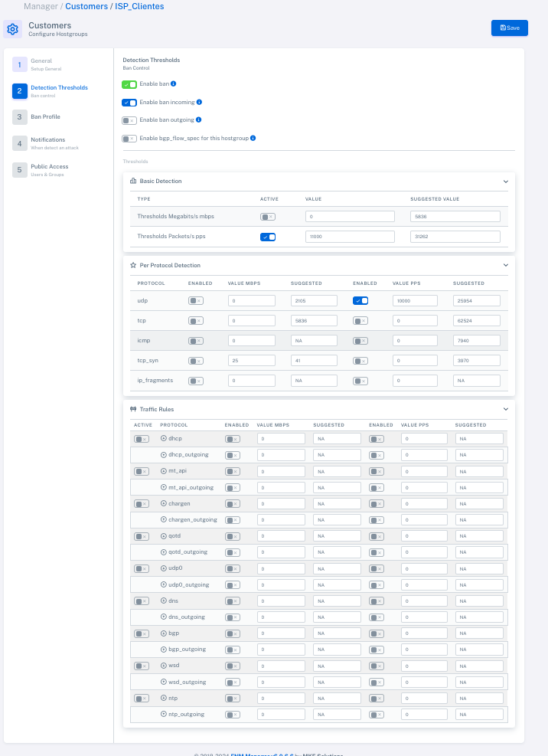Screen dimensions: 548x756
Task: Click the star icon beside Per Protocol Detection
Action: pos(133,265)
